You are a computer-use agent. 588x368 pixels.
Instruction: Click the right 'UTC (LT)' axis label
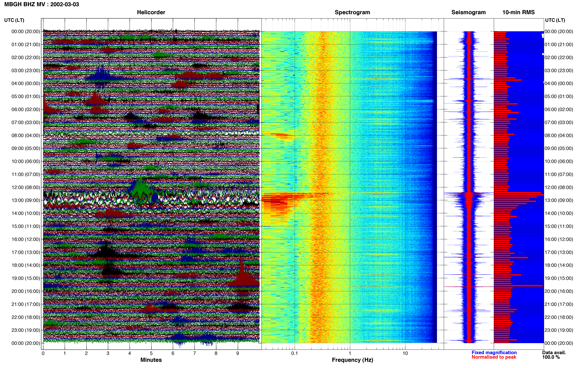(x=555, y=20)
